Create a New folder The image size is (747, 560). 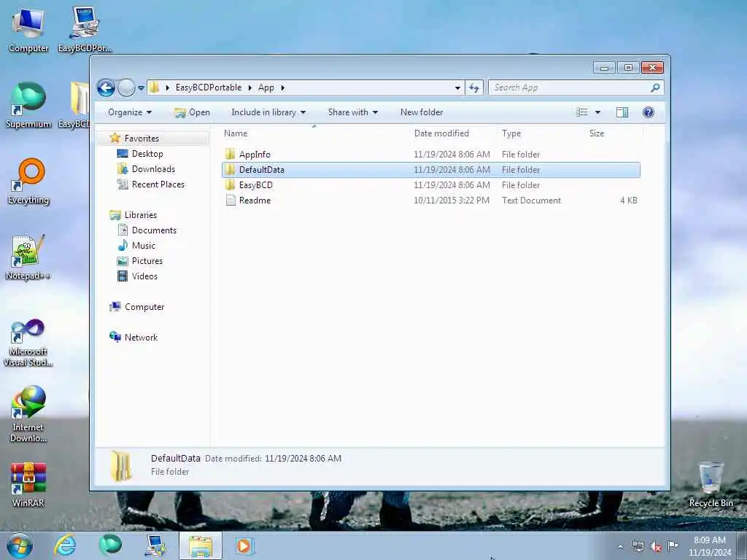pos(422,112)
